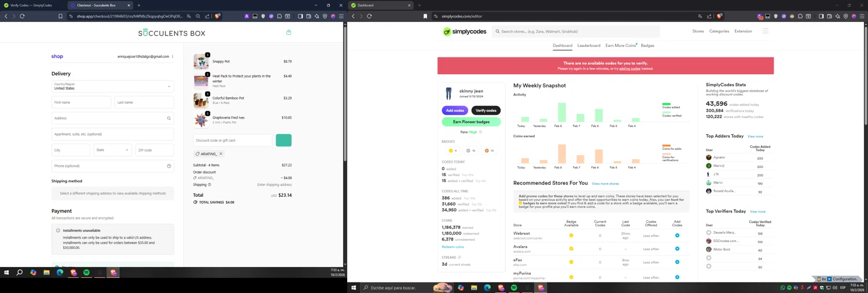This screenshot has width=868, height=293.
Task: Click the share icon in the Dashboard address bar
Action: pos(709,16)
